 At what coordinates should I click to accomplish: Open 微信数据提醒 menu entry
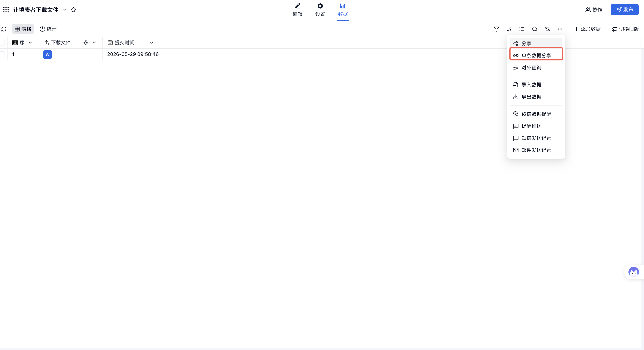click(x=536, y=114)
